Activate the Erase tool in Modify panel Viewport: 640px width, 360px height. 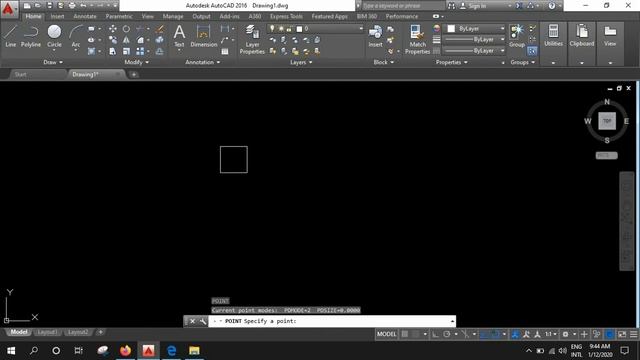[160, 29]
